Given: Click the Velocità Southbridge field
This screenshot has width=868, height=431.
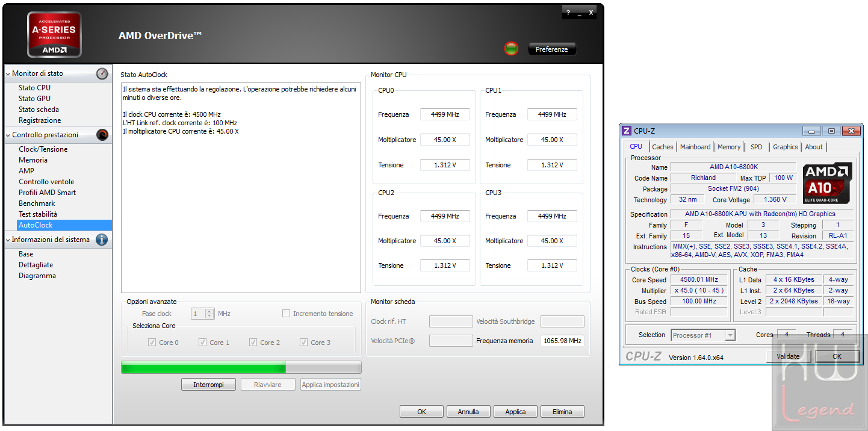Looking at the screenshot, I should coord(562,321).
